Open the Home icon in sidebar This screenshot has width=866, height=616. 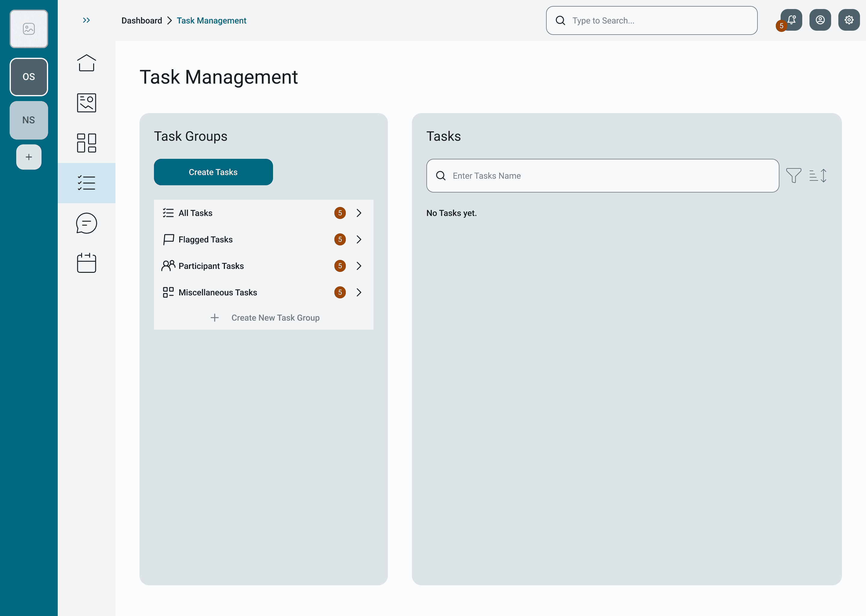click(x=86, y=63)
